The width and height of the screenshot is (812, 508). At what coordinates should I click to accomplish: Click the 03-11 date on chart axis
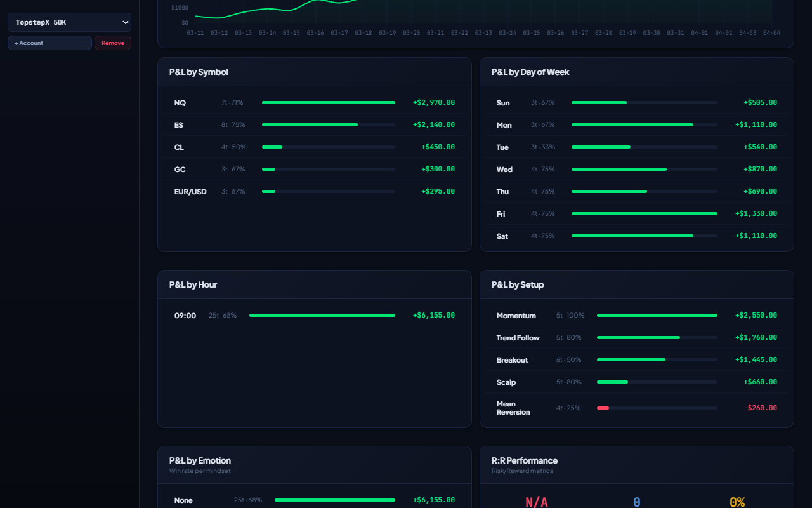point(195,33)
